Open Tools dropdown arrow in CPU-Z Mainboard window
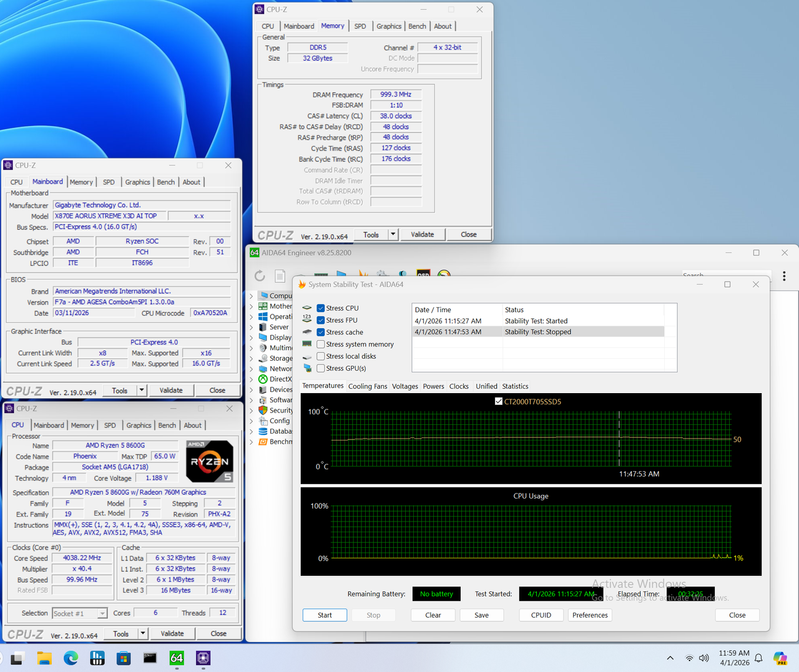This screenshot has width=799, height=672. coord(142,391)
